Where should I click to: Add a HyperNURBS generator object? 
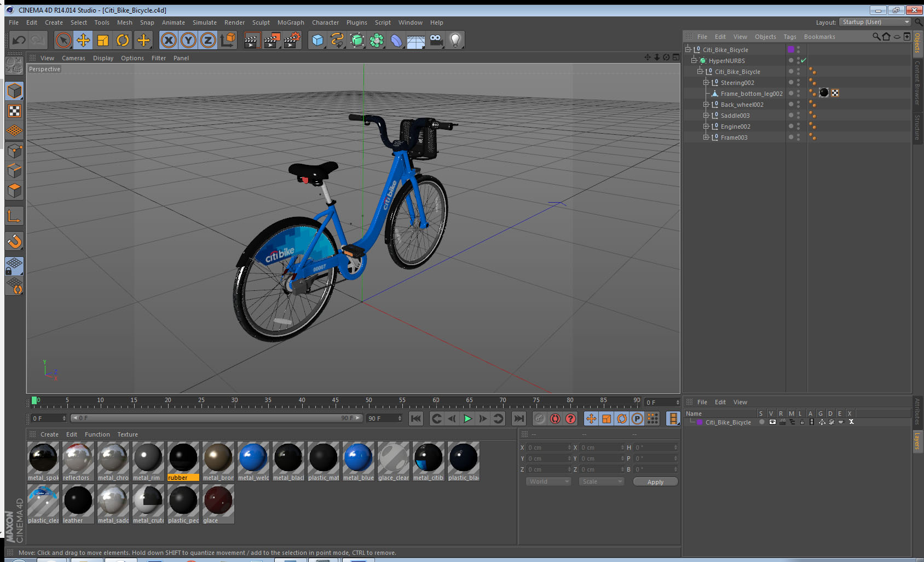357,40
